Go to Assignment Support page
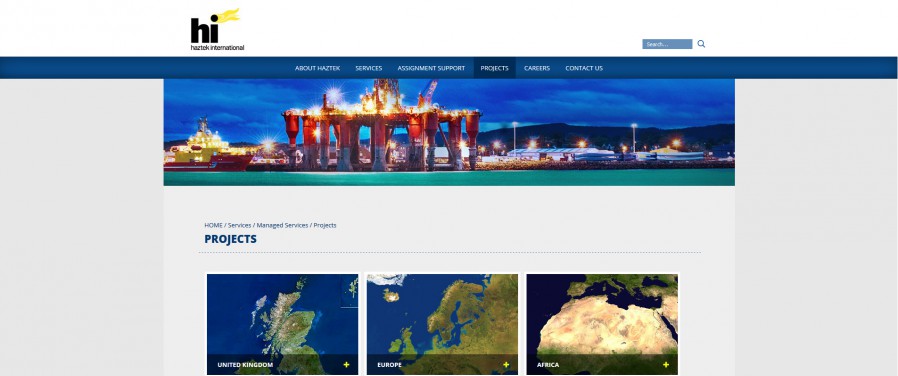898x376 pixels. 431,68
